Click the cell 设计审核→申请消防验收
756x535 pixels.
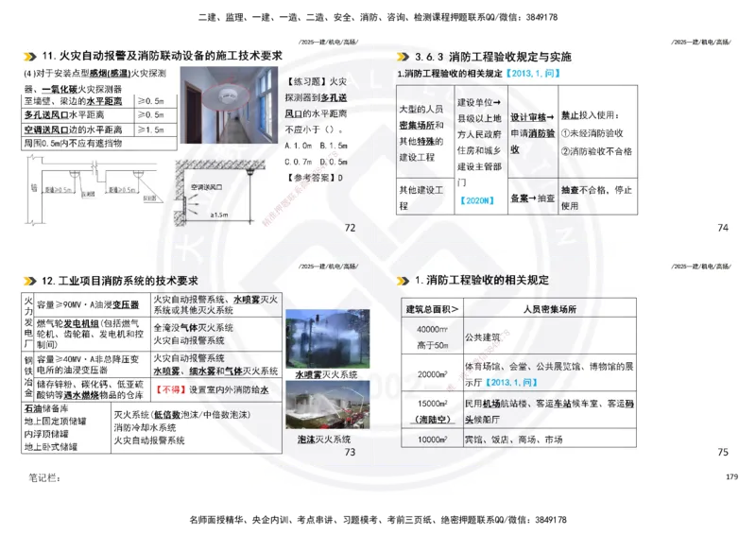(533, 132)
